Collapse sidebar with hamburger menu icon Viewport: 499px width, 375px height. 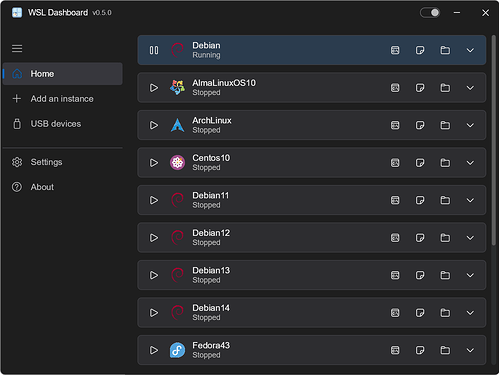[x=17, y=49]
